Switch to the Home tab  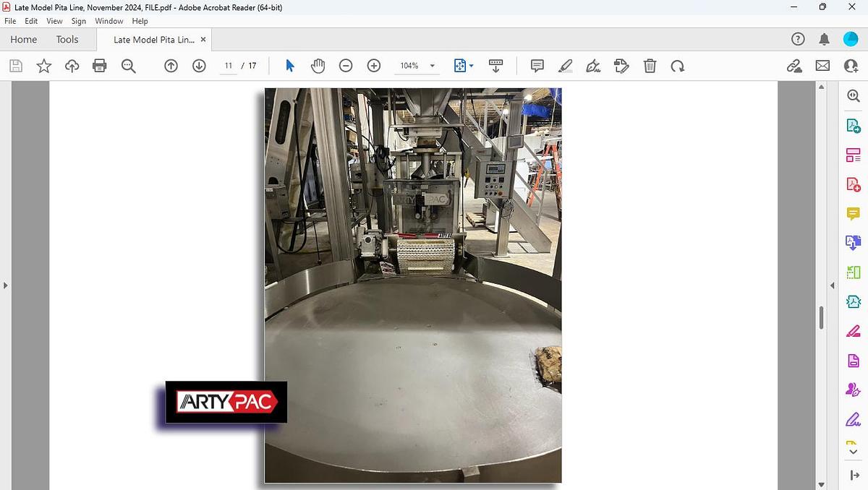point(22,39)
